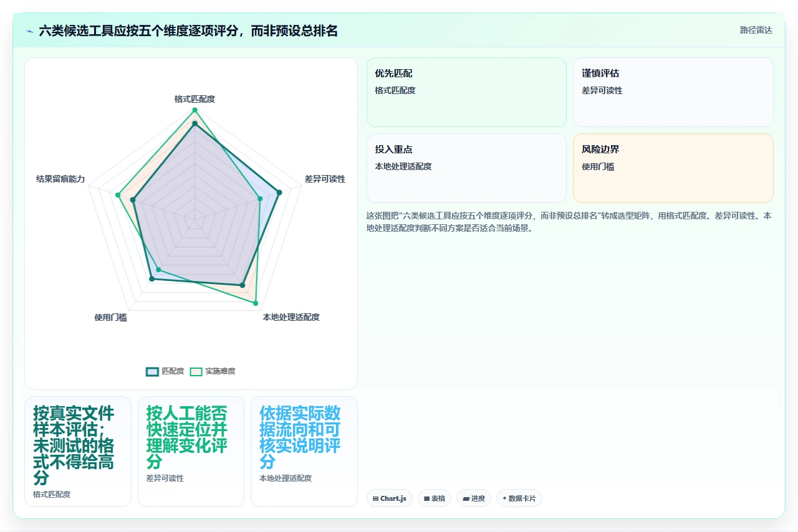
Task: Select the 数据卡片 tag
Action: 519,498
